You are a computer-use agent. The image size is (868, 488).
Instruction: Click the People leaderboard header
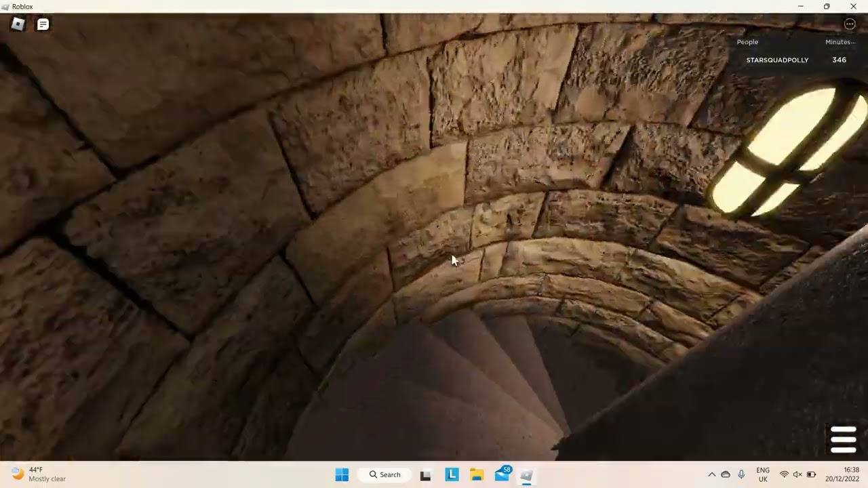[x=747, y=42]
